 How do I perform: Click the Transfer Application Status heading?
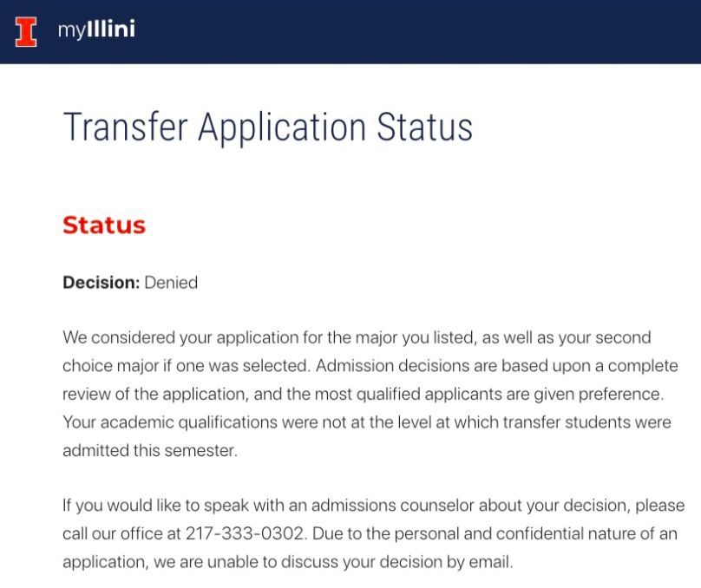click(267, 127)
